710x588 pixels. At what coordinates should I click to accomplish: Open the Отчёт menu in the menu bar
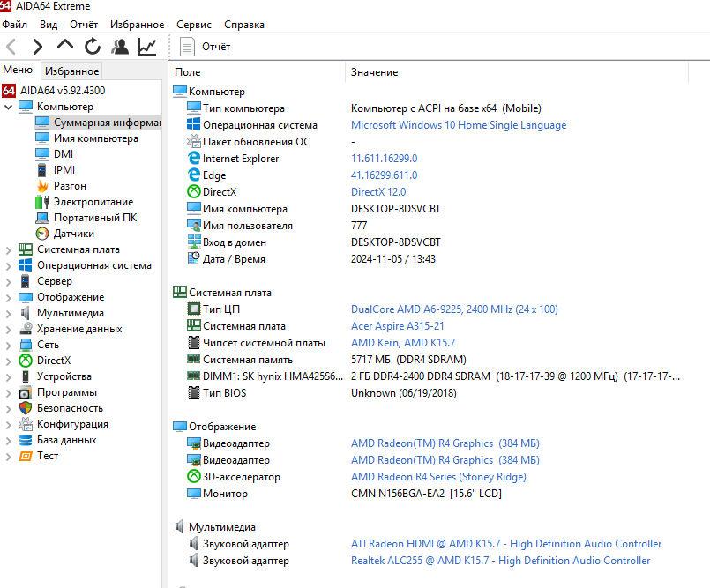(84, 25)
